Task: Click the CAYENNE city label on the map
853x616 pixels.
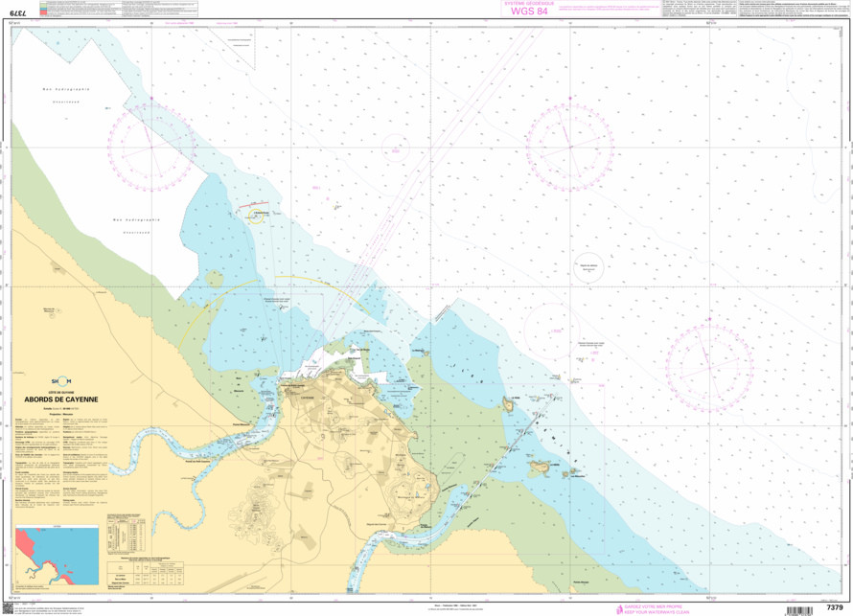Action: point(308,398)
